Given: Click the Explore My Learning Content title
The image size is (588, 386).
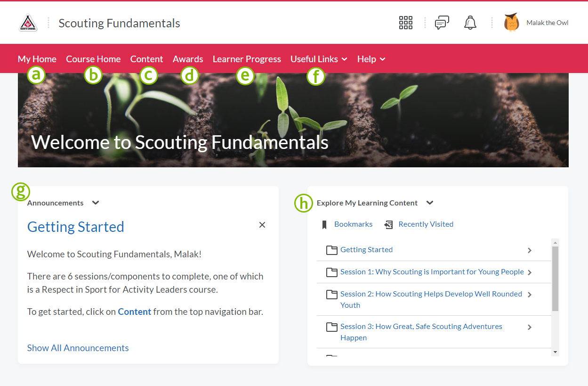Looking at the screenshot, I should pyautogui.click(x=367, y=203).
